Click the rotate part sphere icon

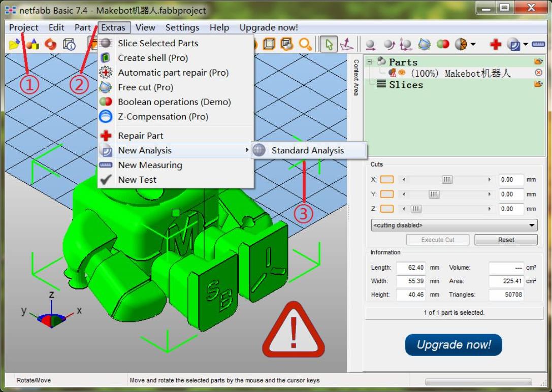[x=388, y=44]
